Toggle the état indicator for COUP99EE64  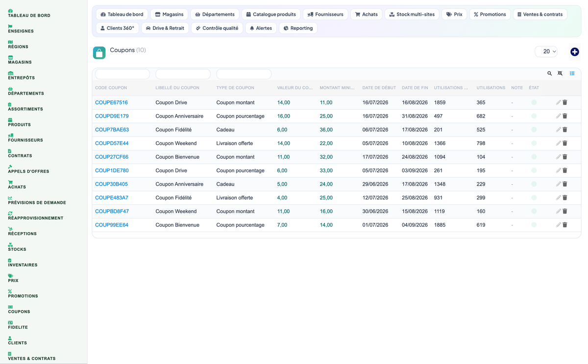pyautogui.click(x=534, y=225)
